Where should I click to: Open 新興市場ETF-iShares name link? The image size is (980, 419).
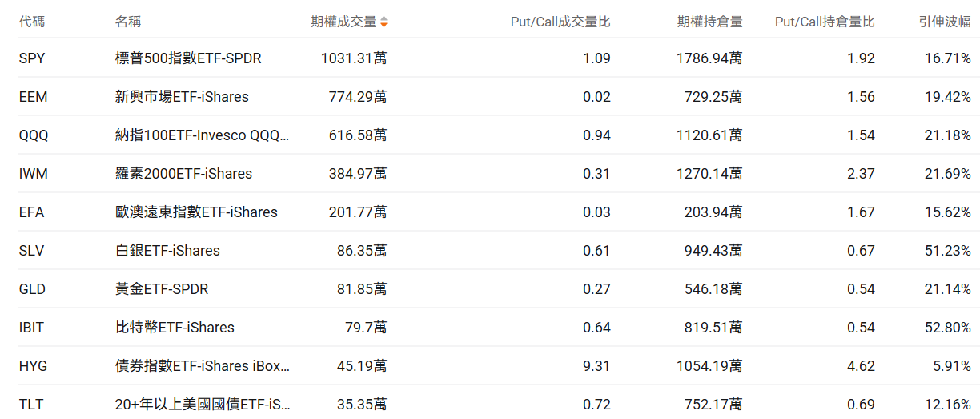pyautogui.click(x=182, y=97)
